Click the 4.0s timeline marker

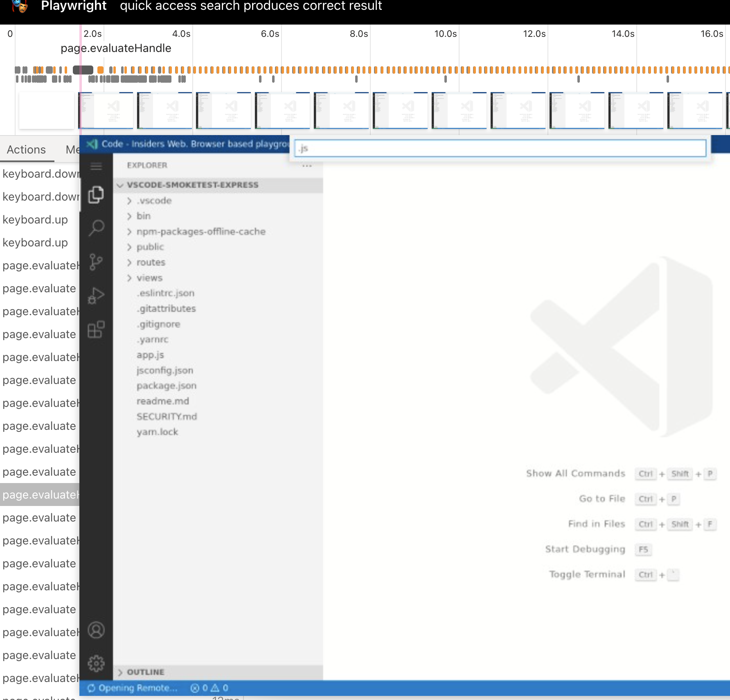pyautogui.click(x=181, y=34)
